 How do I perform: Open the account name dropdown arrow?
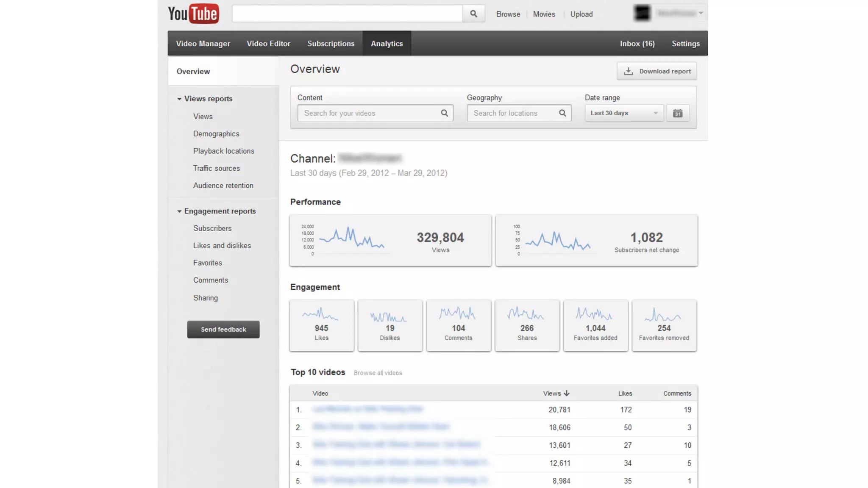[701, 13]
